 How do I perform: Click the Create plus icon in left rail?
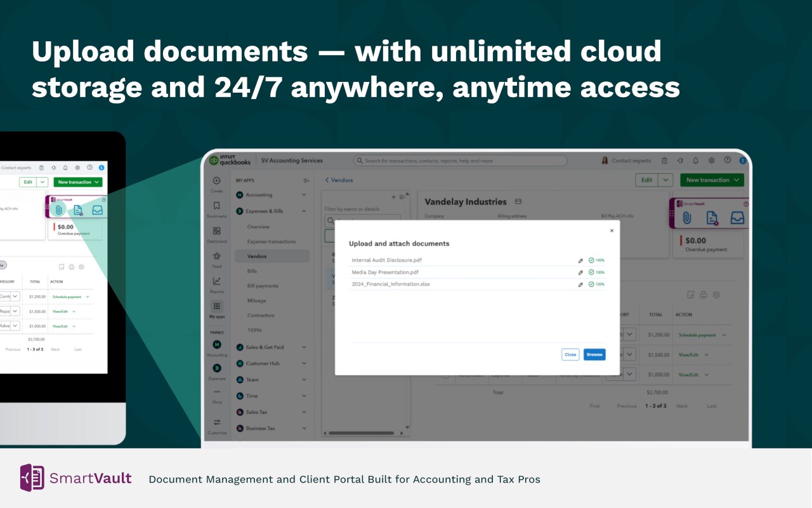217,180
